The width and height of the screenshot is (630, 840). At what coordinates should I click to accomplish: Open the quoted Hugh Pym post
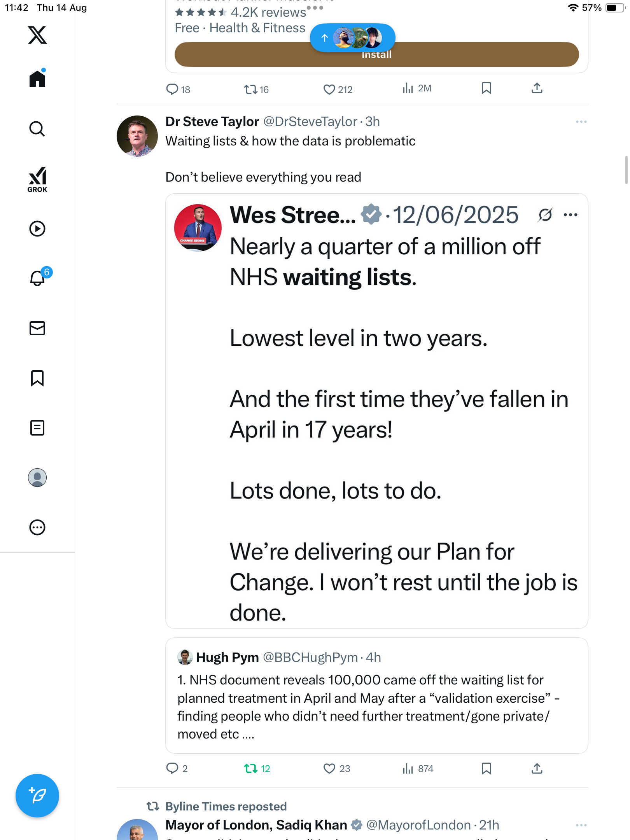click(376, 695)
